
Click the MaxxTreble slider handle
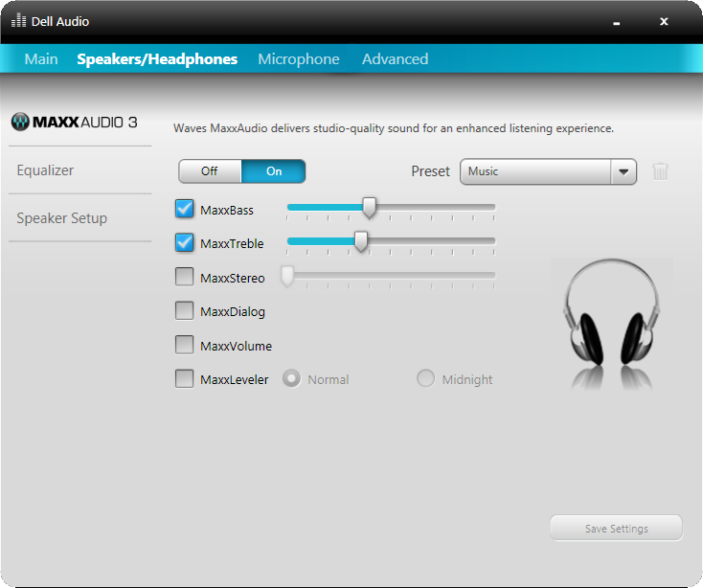361,241
